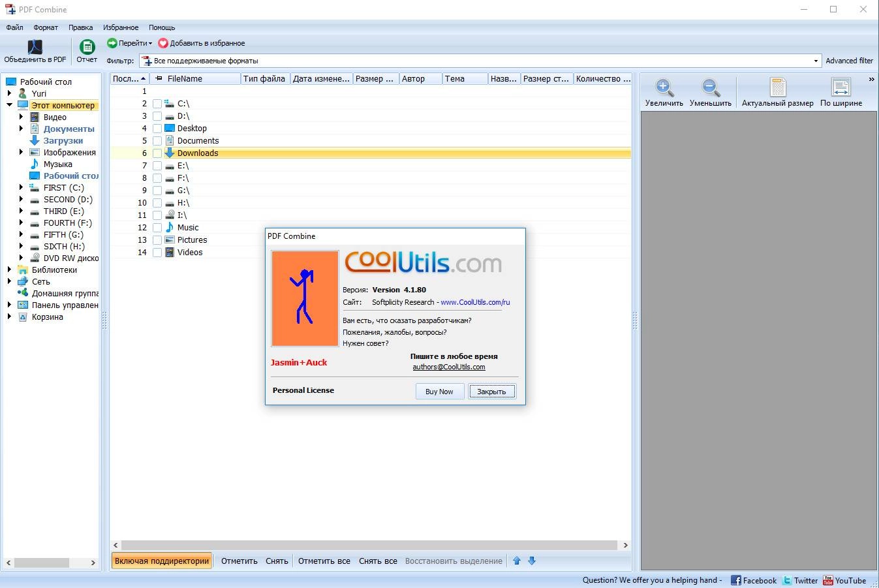Check the E:\ row checkbox
Image resolution: width=879 pixels, height=588 pixels.
point(157,166)
